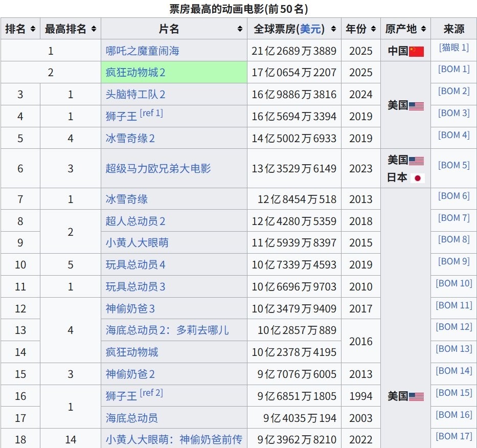Open the 冰雪奇缘 link for year 2013
477x448 pixels.
(x=126, y=199)
